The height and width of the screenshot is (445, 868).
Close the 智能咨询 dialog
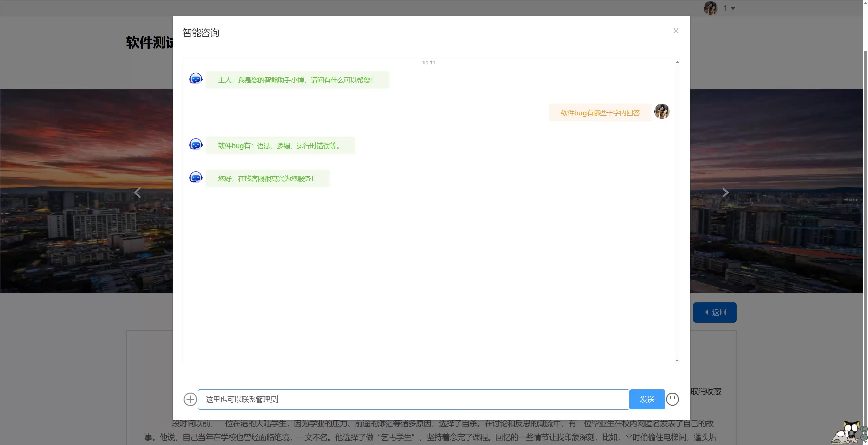coord(676,31)
